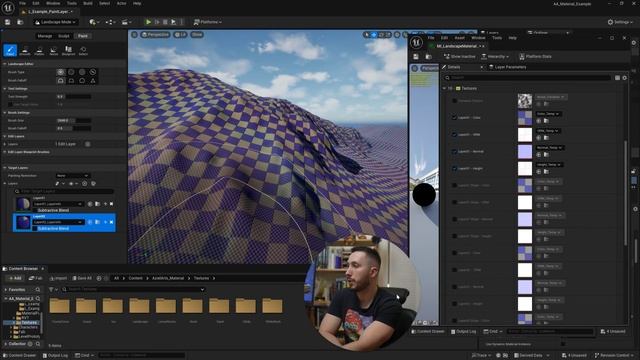Enable Use Target Value checkbox

point(10,104)
